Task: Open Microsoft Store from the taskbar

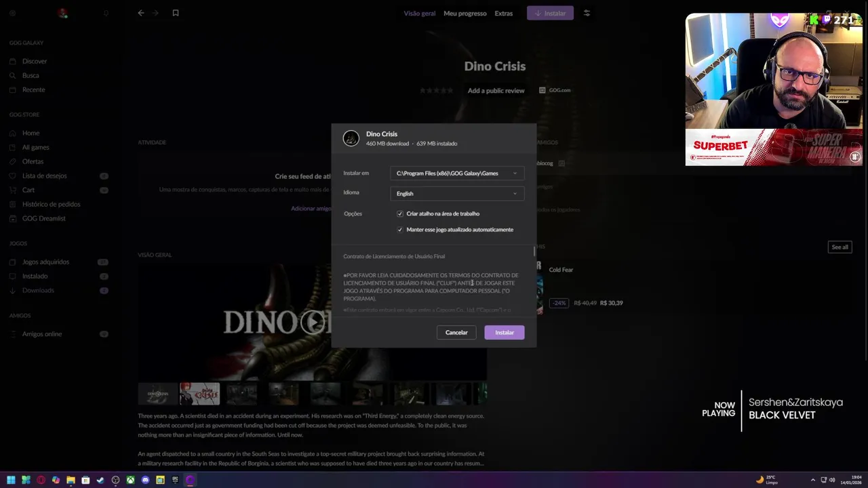Action: [x=85, y=480]
